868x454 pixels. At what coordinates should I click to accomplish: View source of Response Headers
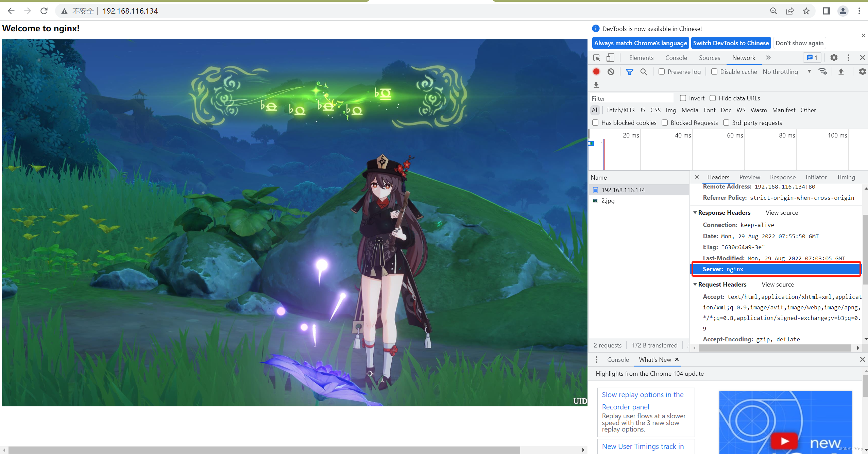pyautogui.click(x=782, y=213)
